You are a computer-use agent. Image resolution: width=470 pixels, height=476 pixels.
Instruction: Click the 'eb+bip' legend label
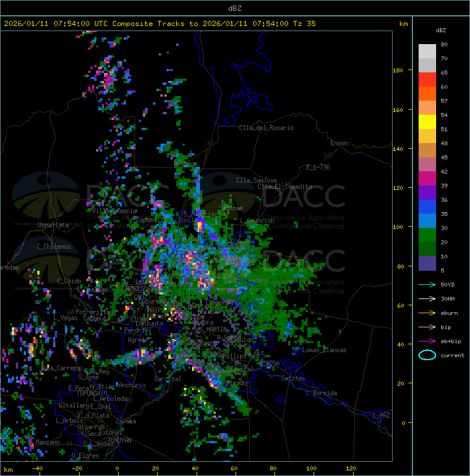pos(451,341)
